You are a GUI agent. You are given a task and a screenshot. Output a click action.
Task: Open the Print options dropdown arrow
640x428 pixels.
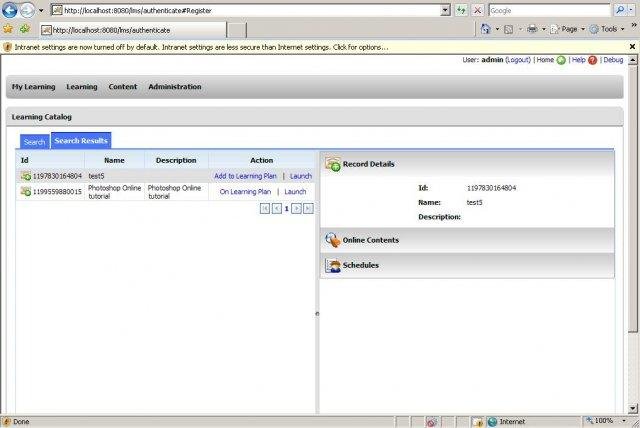(544, 29)
